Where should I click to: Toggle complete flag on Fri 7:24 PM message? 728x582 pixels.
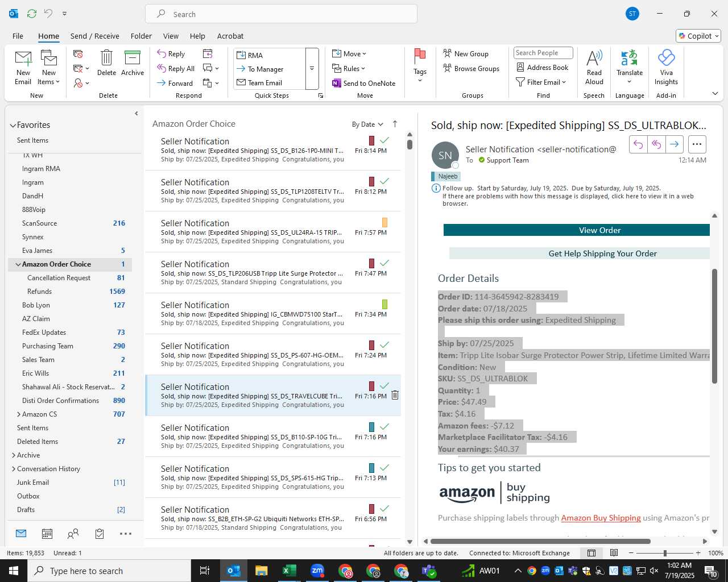tap(384, 345)
